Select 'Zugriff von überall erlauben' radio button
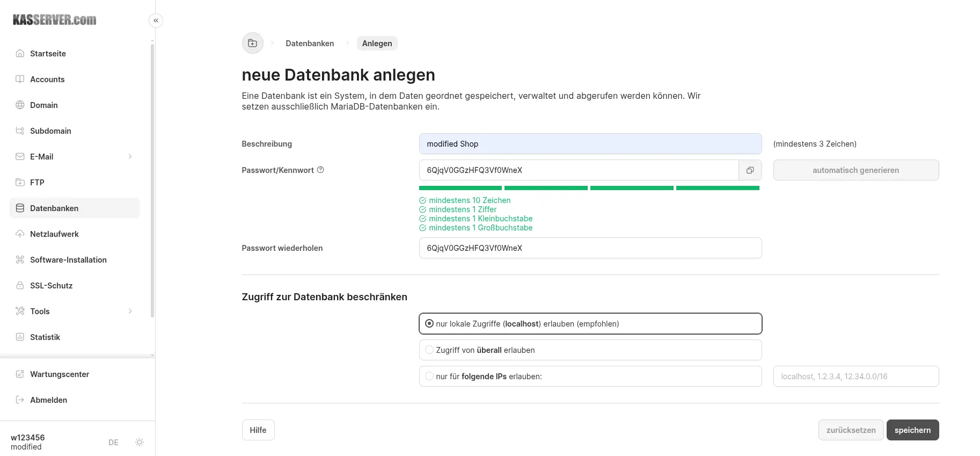 [429, 350]
